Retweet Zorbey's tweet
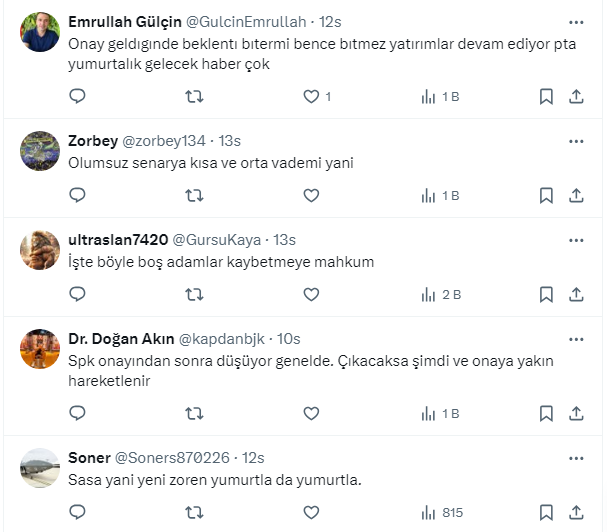Viewport: 607px width, 532px height. point(195,195)
